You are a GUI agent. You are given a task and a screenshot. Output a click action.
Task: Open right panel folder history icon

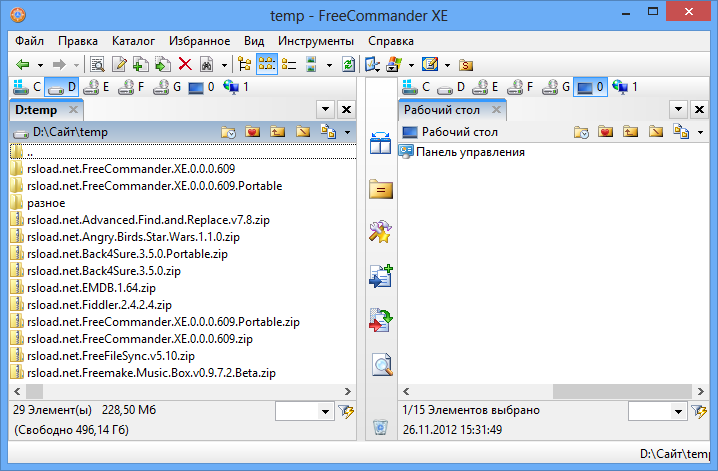click(x=581, y=132)
